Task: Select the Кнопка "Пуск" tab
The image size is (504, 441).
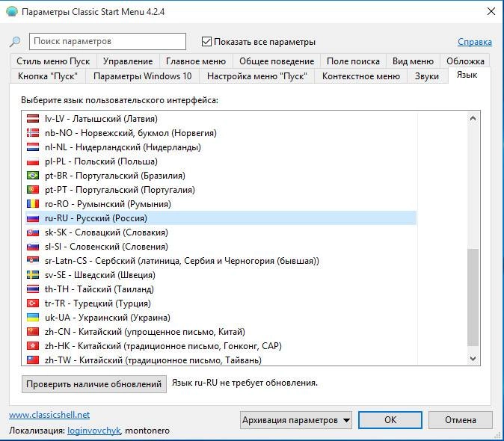Action: [x=48, y=76]
